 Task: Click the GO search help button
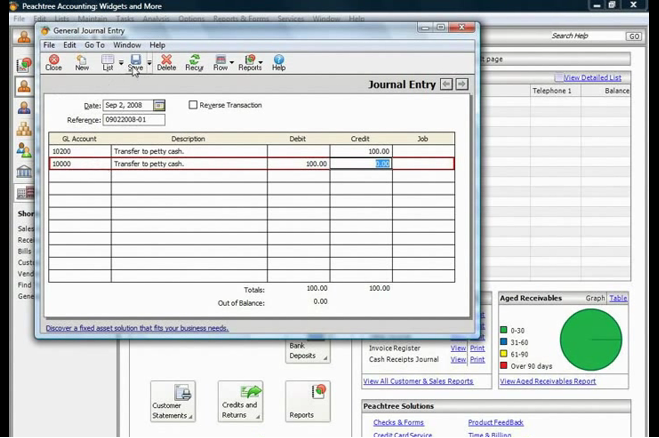[634, 36]
